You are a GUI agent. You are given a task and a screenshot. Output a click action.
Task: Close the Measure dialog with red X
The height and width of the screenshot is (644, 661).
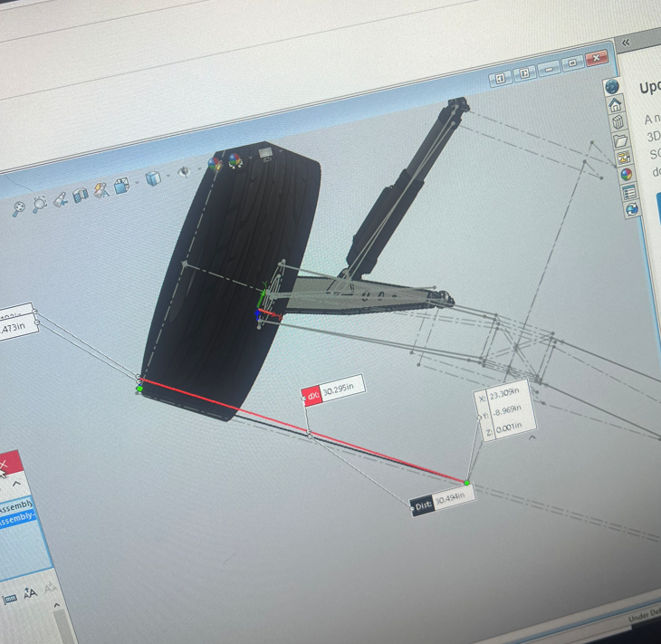pos(5,466)
